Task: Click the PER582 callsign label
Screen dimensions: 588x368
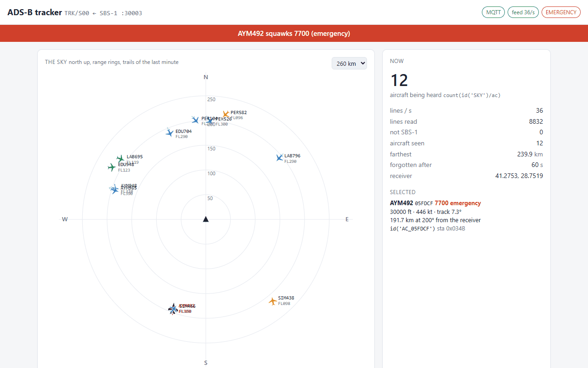Action: (x=239, y=112)
